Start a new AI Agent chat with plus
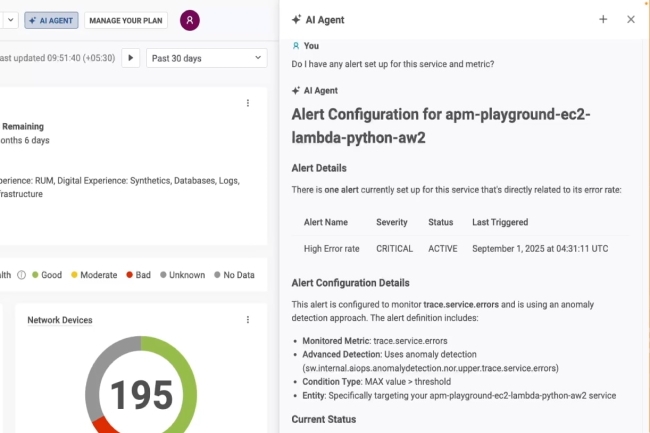Viewport: 650px width, 433px height. (603, 19)
